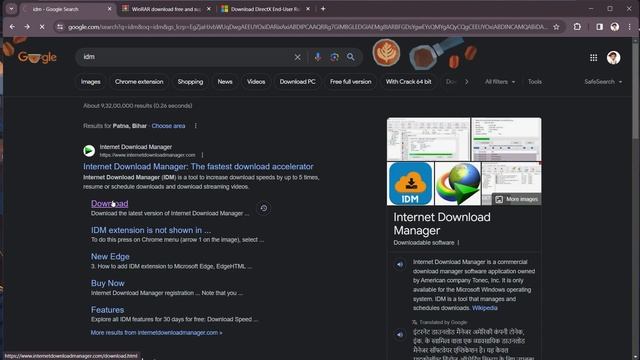Open Chrome three-dot menu

point(629,27)
